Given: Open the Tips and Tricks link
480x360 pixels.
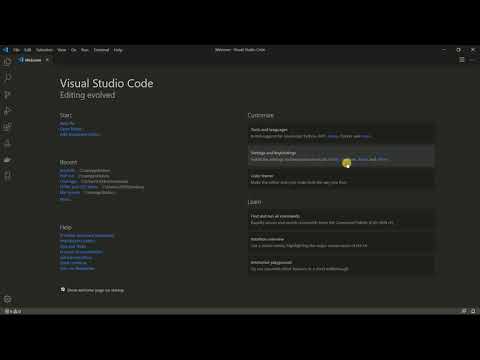Looking at the screenshot, I should point(73,246).
